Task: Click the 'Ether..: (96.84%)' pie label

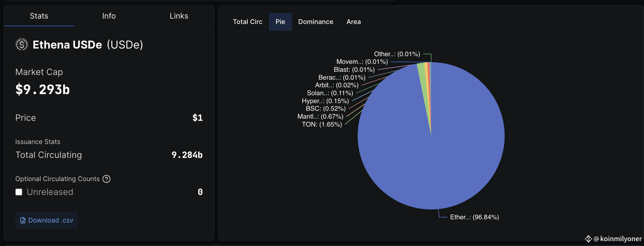Action: [x=474, y=217]
